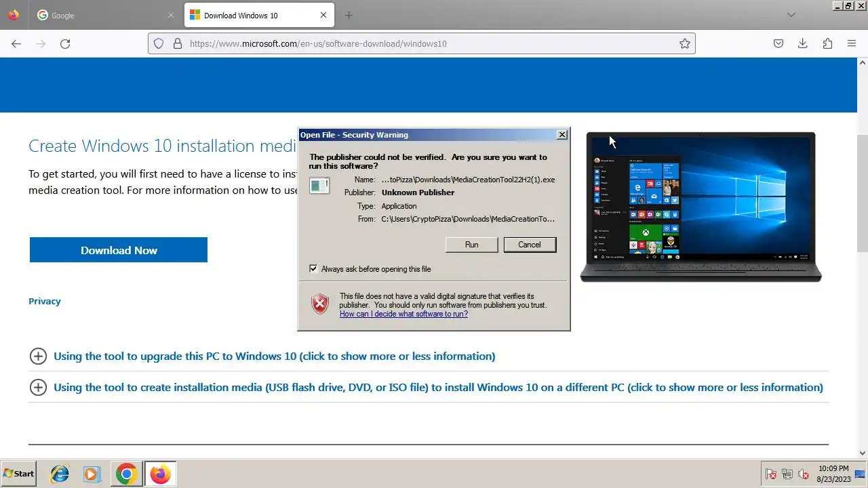Click the scrollbar up arrow

(863, 62)
